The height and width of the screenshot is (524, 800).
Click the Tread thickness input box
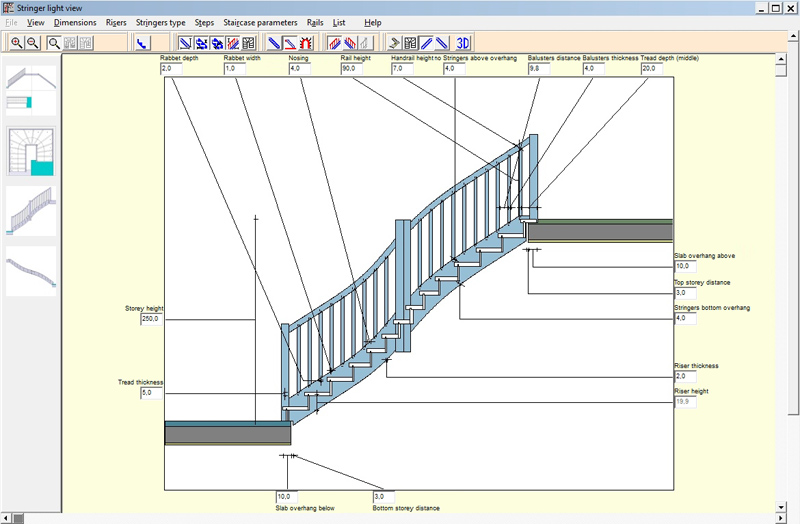pyautogui.click(x=152, y=394)
